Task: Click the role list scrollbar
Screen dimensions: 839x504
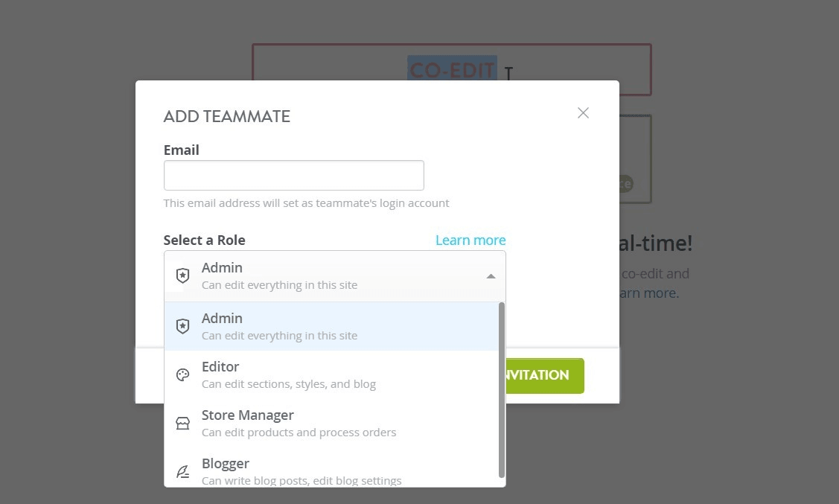Action: tap(502, 389)
